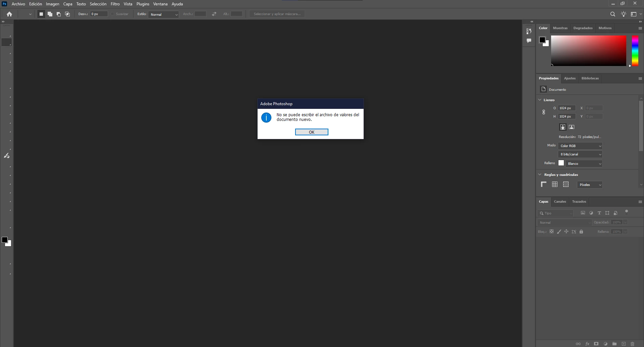Open the Píxeles units dropdown
This screenshot has width=644, height=347.
coord(590,185)
